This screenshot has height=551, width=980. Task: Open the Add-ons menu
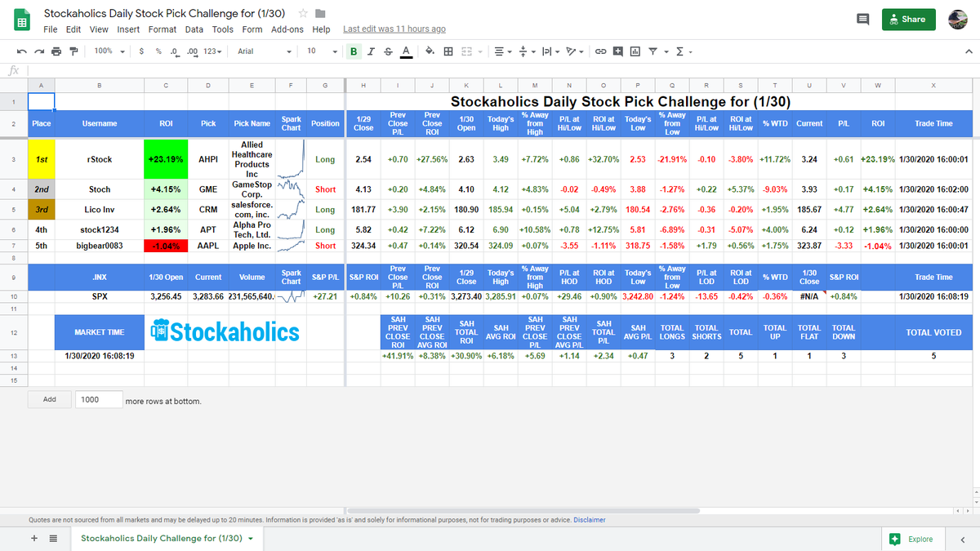[287, 29]
